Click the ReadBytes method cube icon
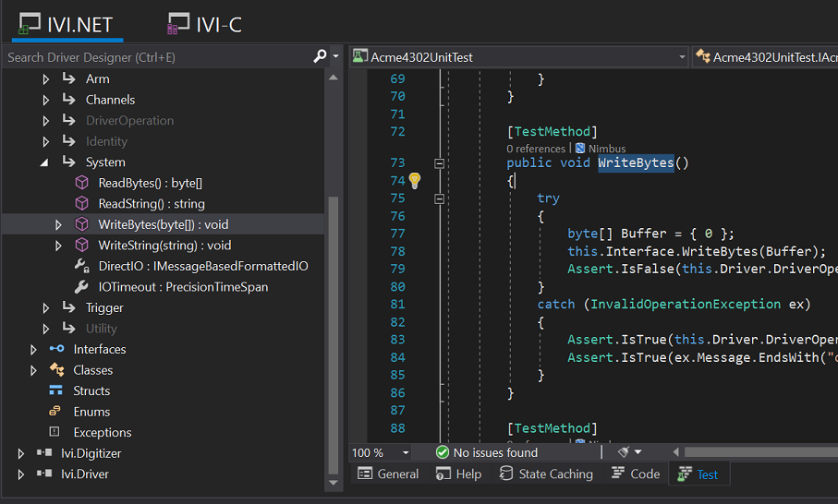Image resolution: width=838 pixels, height=504 pixels. [82, 183]
